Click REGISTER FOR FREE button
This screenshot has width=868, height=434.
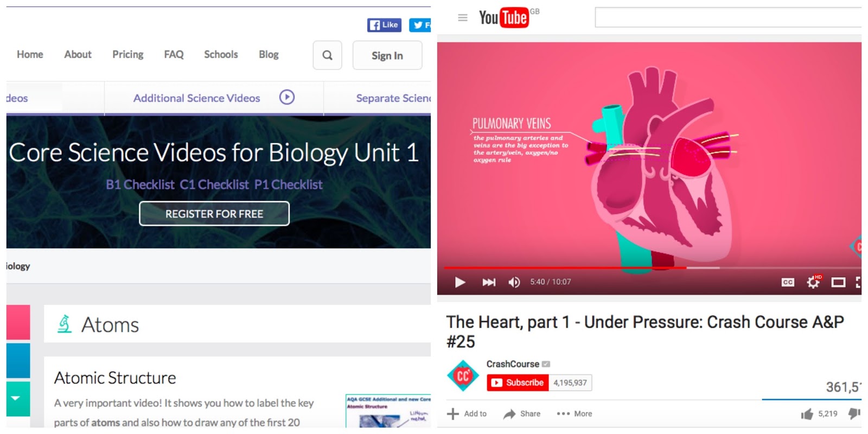[x=214, y=214]
